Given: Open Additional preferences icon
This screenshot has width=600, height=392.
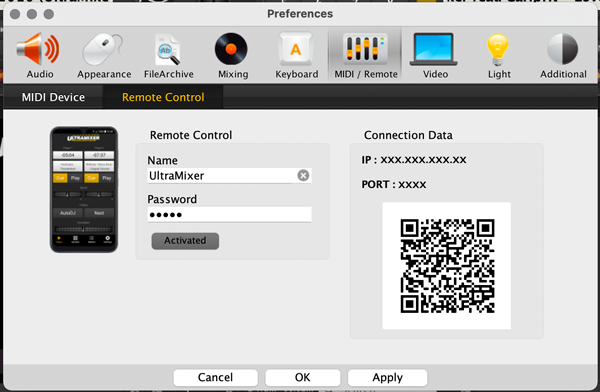Looking at the screenshot, I should click(562, 49).
